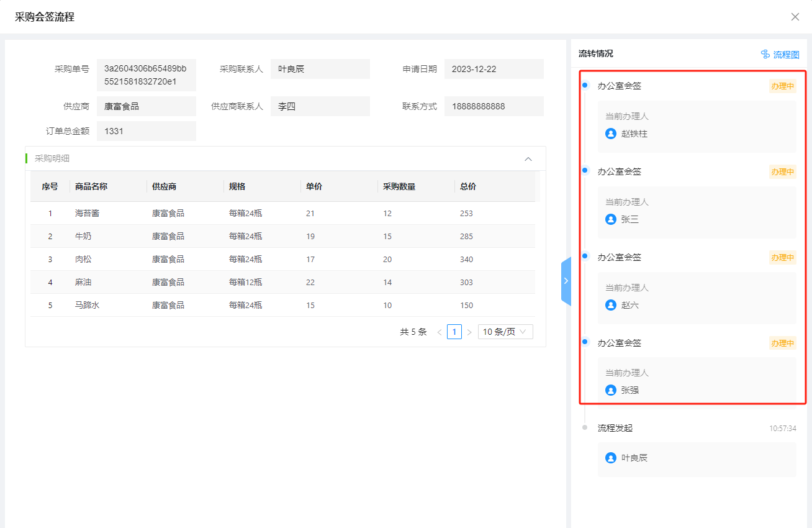Close the 采购会签流程 dialog
This screenshot has width=812, height=528.
795,17
